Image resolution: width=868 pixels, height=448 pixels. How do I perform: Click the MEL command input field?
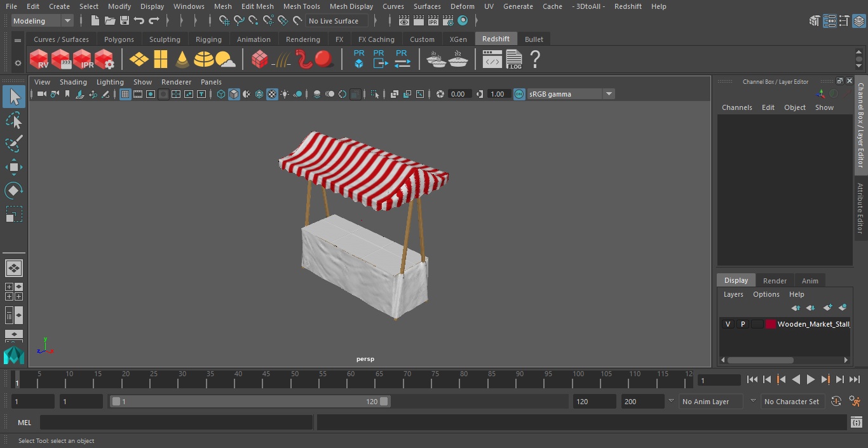[176, 423]
